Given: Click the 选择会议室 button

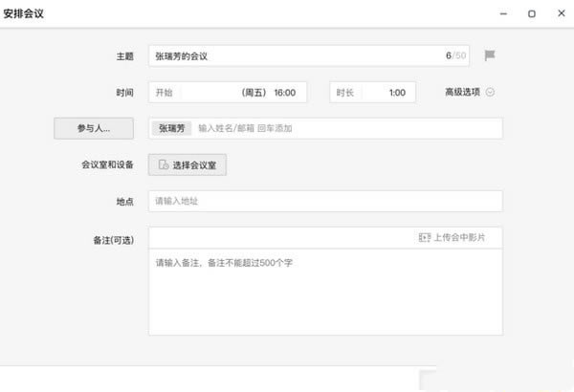Looking at the screenshot, I should [188, 165].
